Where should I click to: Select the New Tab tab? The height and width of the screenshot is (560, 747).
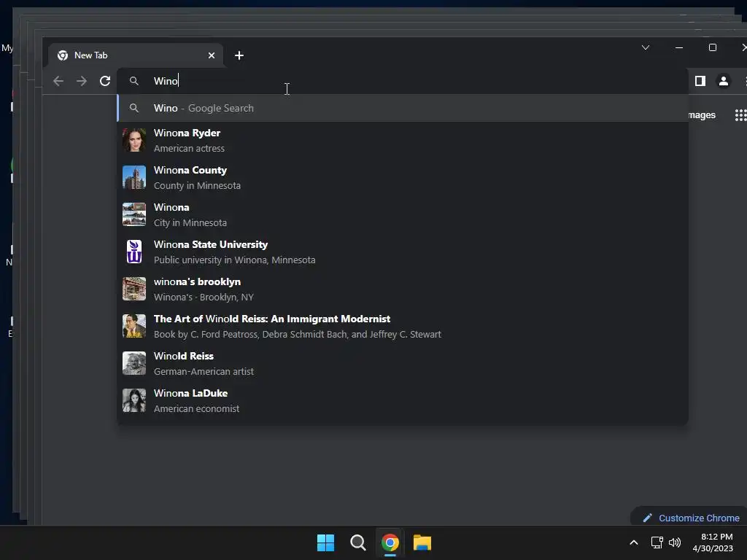135,55
